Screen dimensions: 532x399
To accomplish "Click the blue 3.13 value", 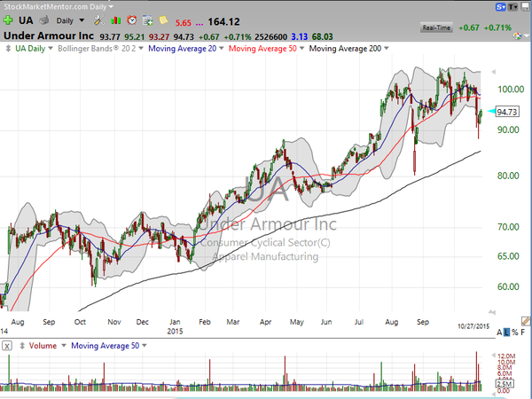I will point(300,36).
